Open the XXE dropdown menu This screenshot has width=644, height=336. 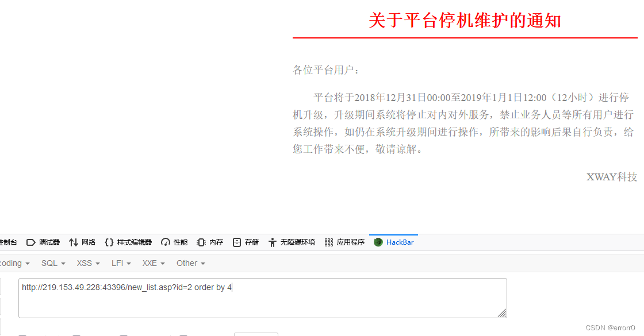(x=154, y=264)
